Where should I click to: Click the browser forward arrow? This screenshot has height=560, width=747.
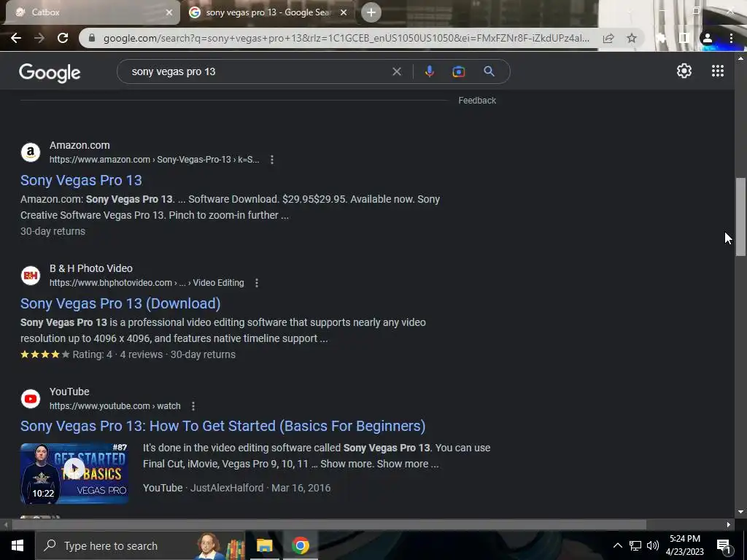39,38
